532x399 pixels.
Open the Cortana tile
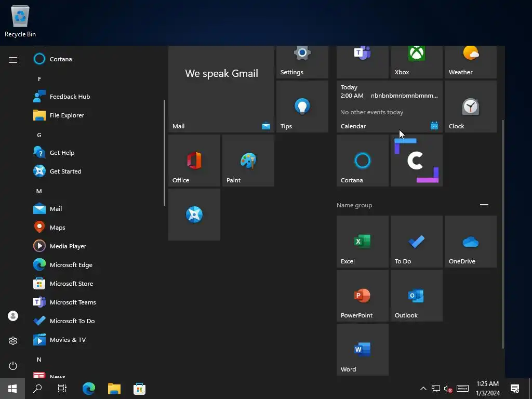[x=362, y=161]
